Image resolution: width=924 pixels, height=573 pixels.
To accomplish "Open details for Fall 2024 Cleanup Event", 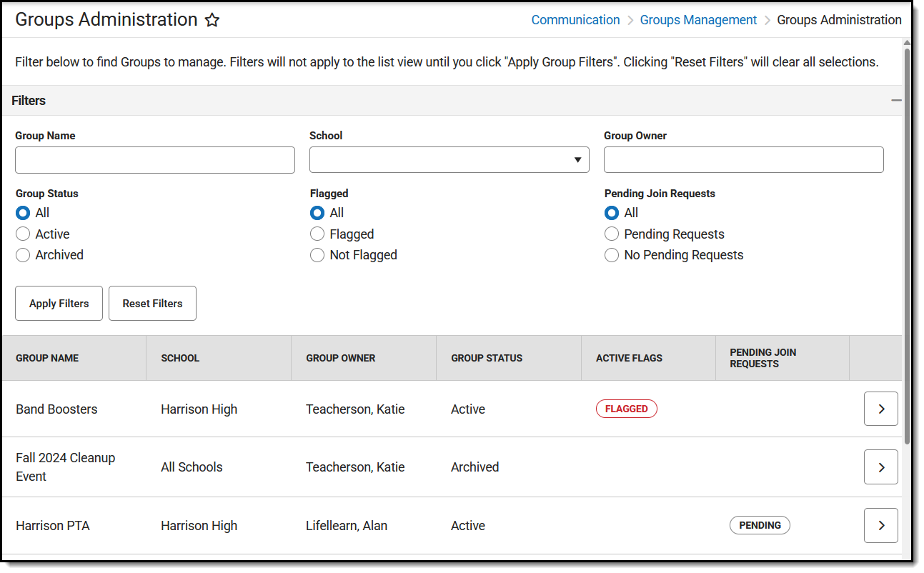I will pyautogui.click(x=881, y=467).
